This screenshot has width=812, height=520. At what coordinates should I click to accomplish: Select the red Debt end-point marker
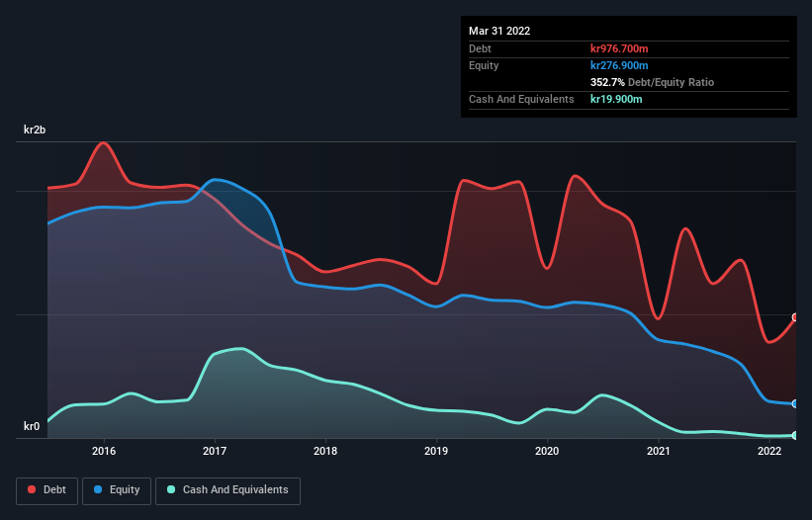[795, 317]
